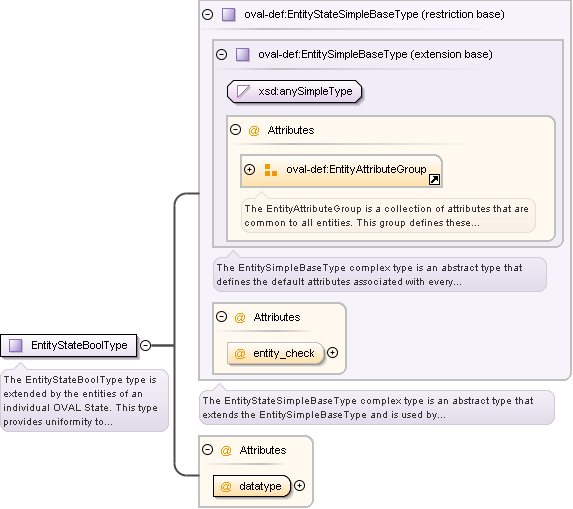Select the xsd:anySimpleType node

pos(295,91)
